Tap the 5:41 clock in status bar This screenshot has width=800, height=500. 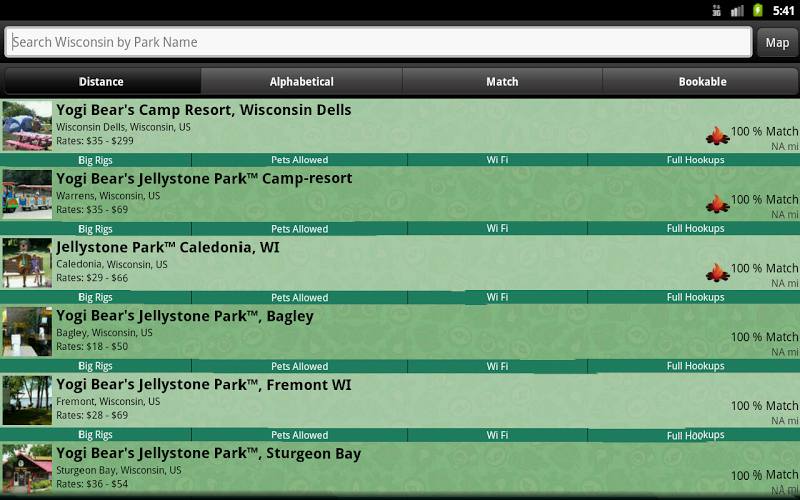tap(783, 11)
